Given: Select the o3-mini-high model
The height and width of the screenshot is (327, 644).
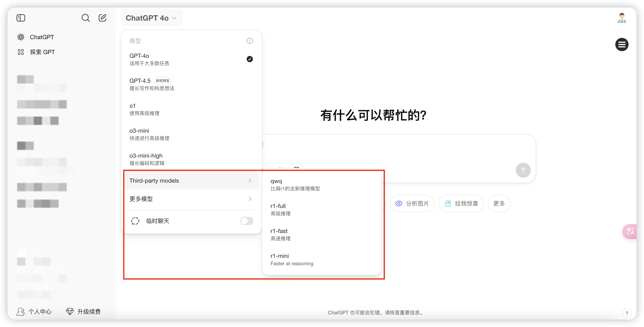Looking at the screenshot, I should coord(191,159).
